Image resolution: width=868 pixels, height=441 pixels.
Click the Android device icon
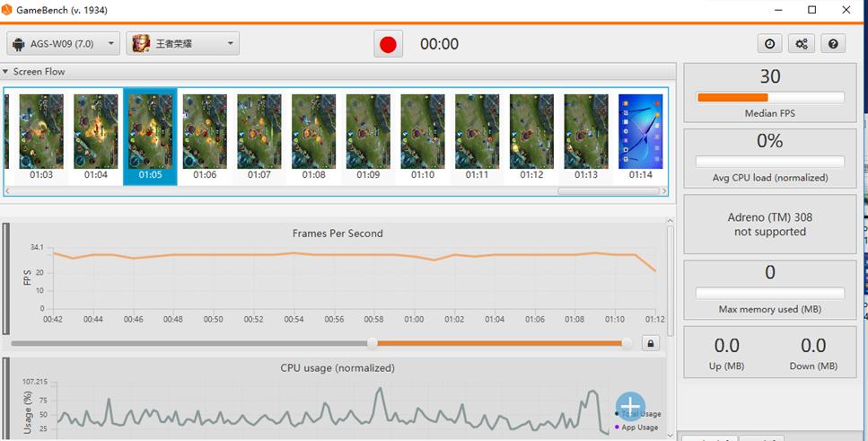(19, 44)
